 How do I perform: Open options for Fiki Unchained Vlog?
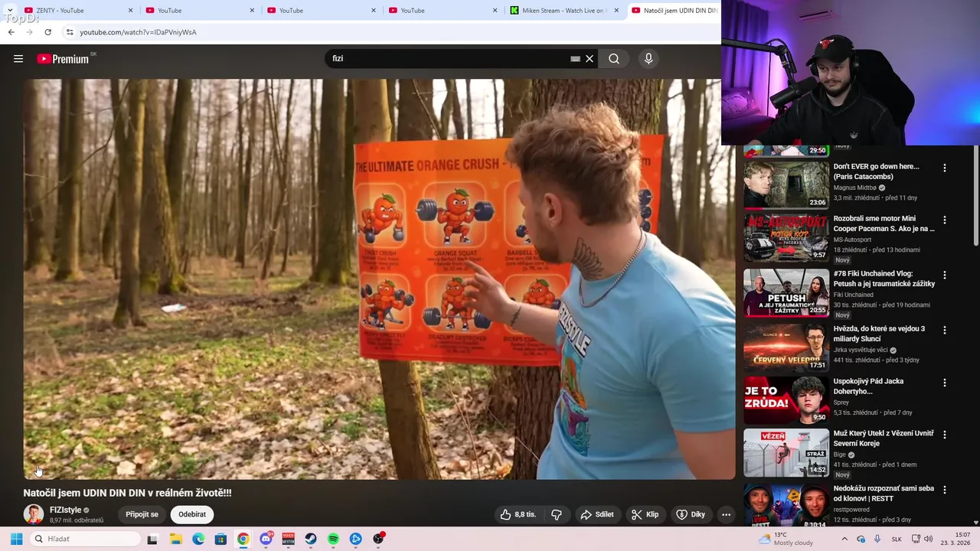click(x=944, y=275)
